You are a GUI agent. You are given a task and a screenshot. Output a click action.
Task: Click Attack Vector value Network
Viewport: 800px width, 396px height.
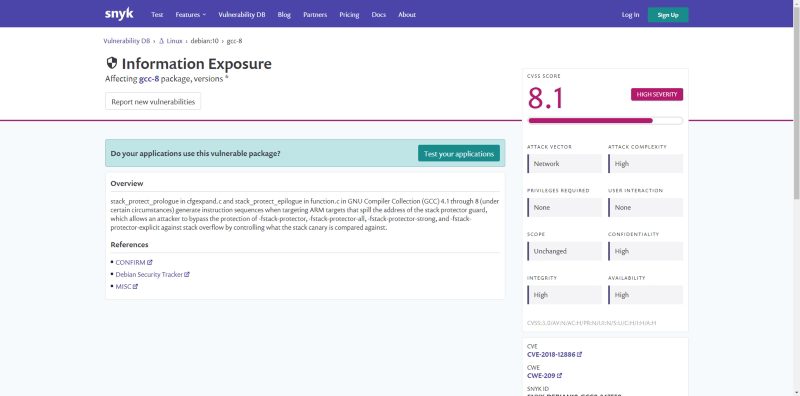564,164
